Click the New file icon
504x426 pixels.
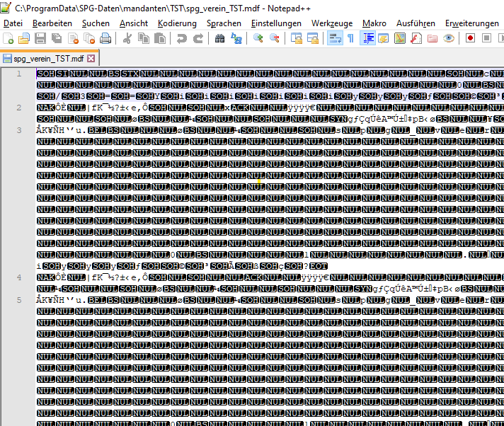(8, 38)
